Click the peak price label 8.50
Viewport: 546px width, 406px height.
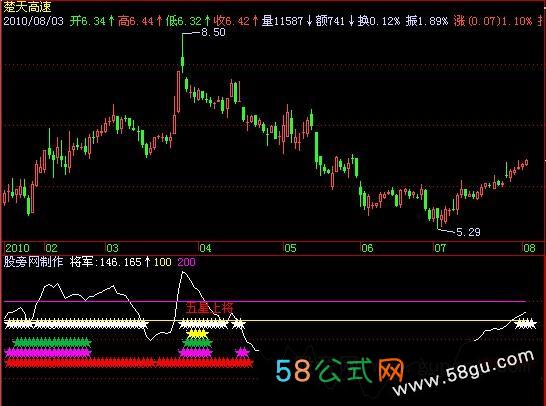tap(213, 32)
